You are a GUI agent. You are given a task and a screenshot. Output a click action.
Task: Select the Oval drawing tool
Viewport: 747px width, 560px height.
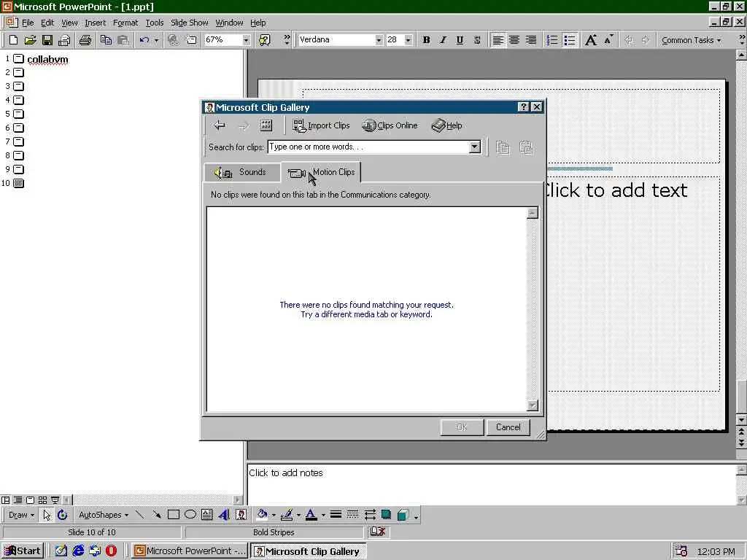pos(190,515)
